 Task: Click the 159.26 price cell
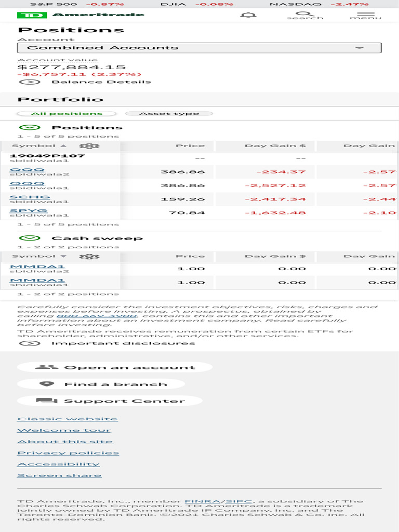182,199
